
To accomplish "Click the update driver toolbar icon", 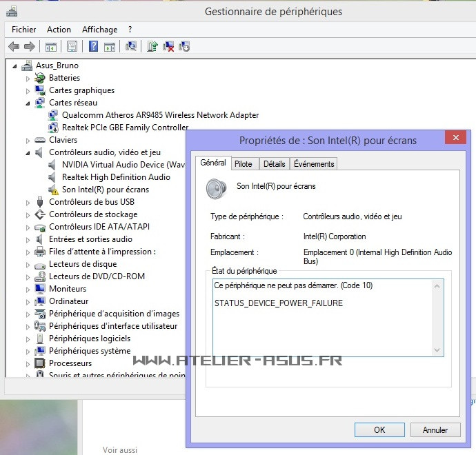I will [x=152, y=46].
